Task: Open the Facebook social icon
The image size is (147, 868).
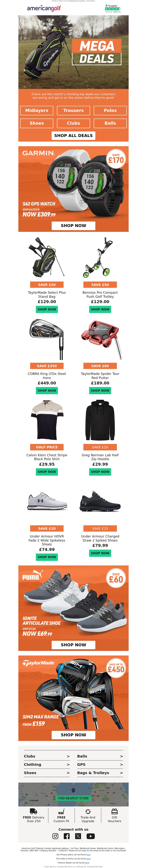Action: pyautogui.click(x=67, y=836)
